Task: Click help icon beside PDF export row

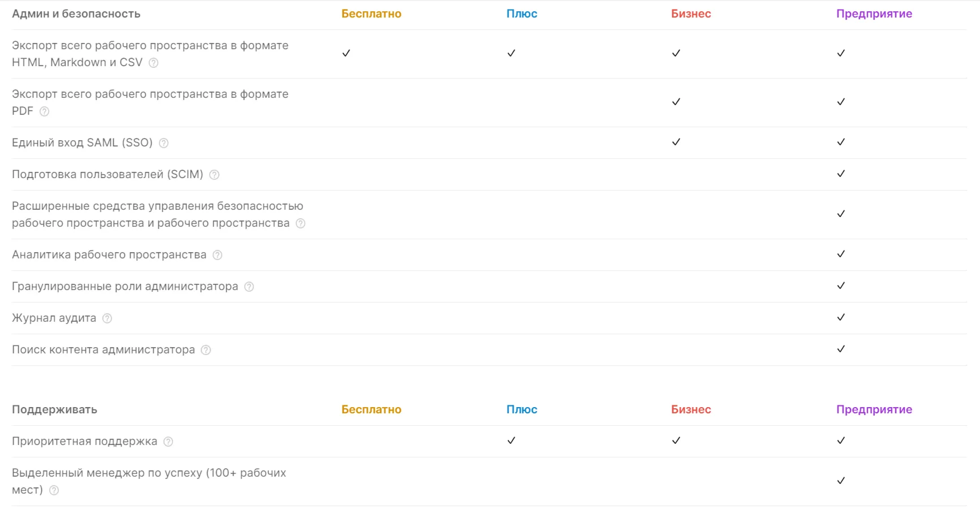Action: pos(44,111)
